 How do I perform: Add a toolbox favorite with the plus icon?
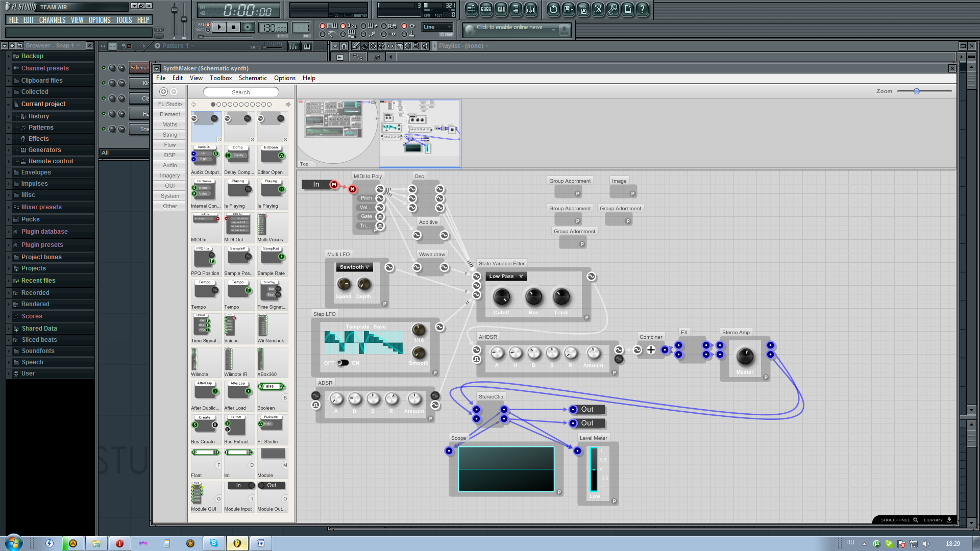point(163,92)
